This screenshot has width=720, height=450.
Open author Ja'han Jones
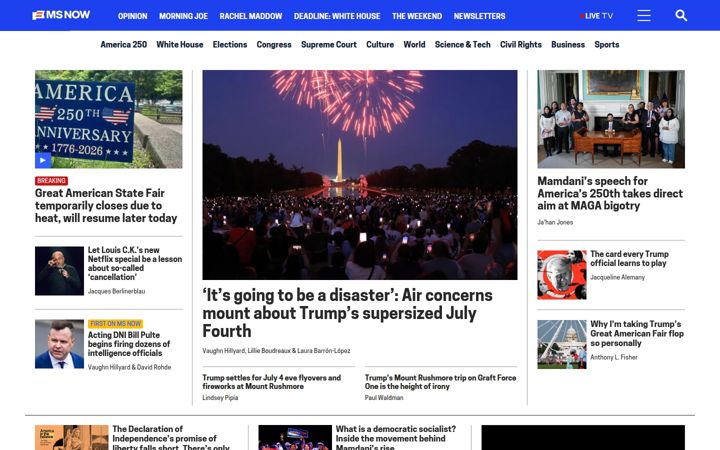coord(555,222)
